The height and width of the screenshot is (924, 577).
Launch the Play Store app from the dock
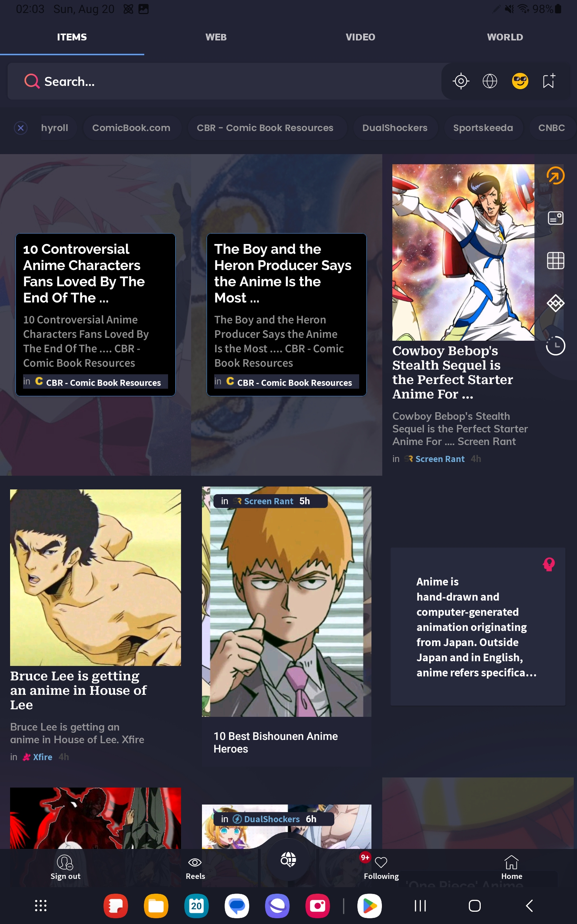[369, 906]
